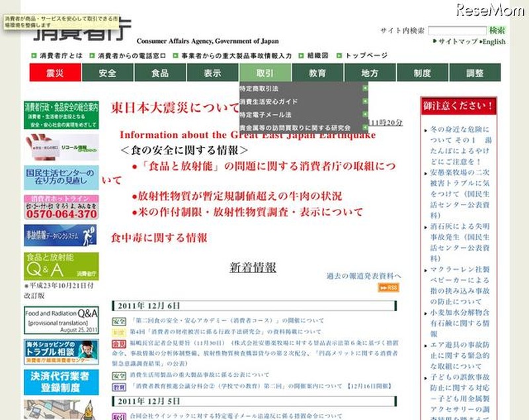Viewport: 529px width, 420px height.
Task: Open the 食中毒に関する情報 link
Action: (x=159, y=237)
